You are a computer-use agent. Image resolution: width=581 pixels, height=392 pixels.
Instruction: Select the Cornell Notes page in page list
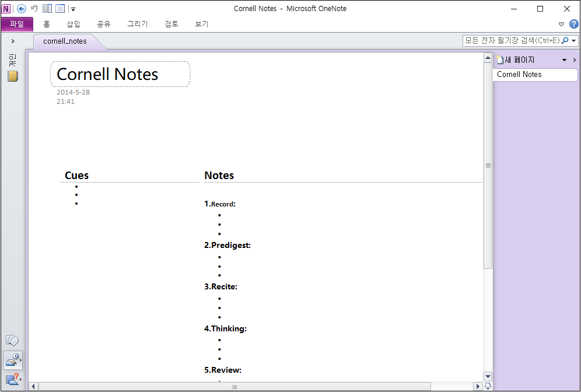(x=535, y=75)
